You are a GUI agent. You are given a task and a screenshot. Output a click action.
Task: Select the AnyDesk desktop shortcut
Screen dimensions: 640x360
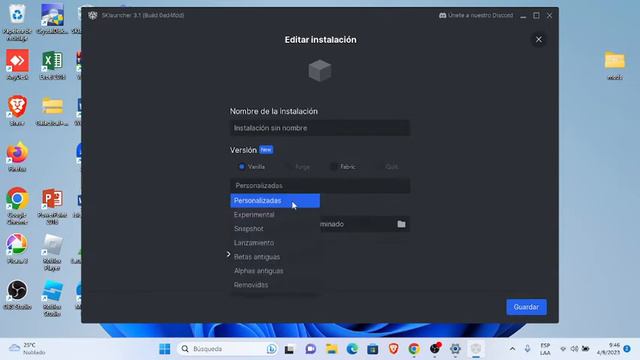pos(17,65)
